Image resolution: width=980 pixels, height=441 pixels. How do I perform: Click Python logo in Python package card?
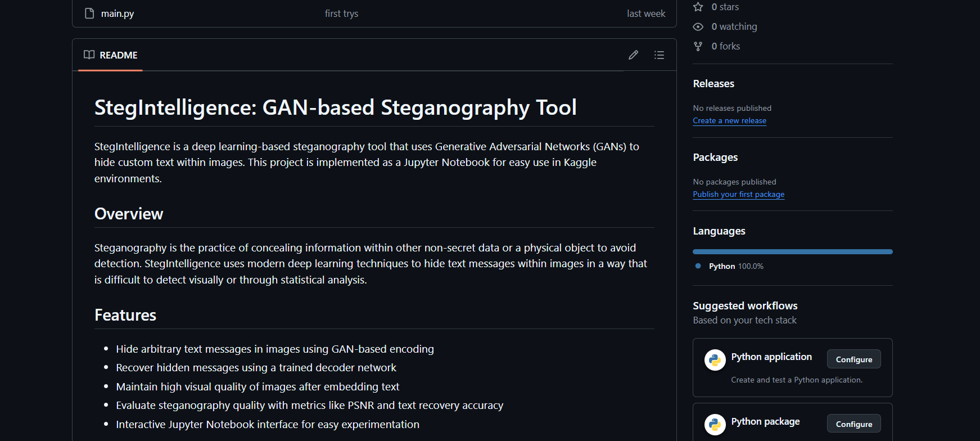click(715, 425)
